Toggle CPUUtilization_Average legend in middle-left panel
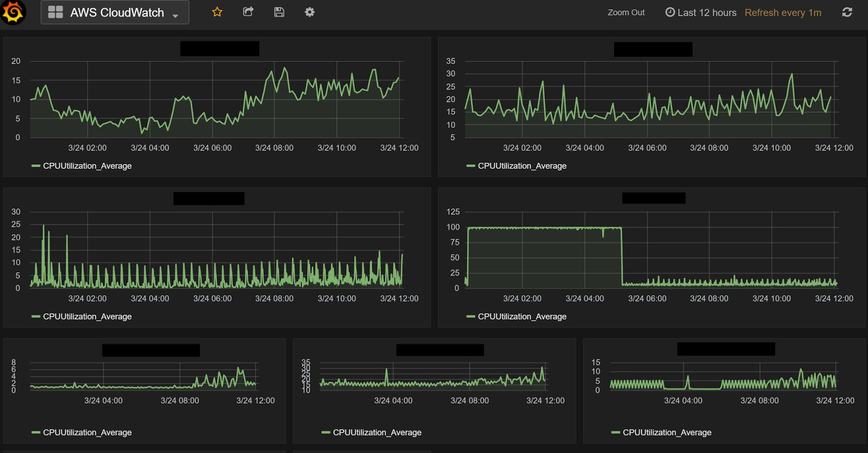Screen dimensions: 868x453 pos(87,317)
